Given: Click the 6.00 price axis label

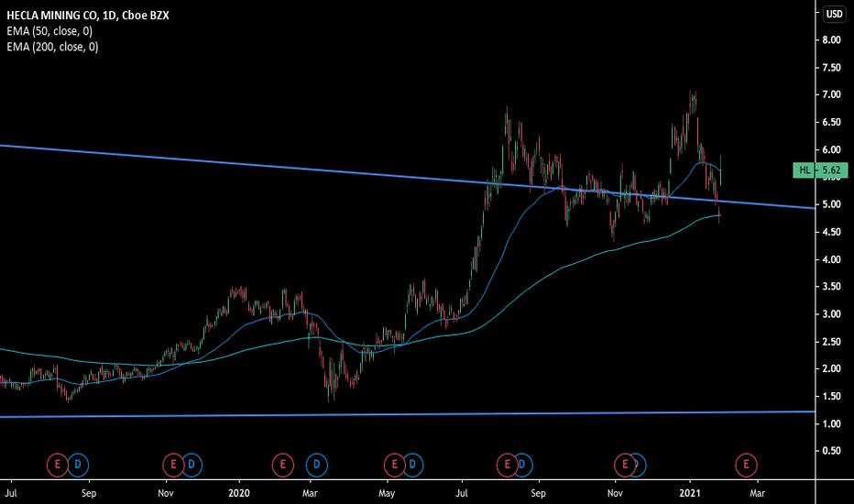Looking at the screenshot, I should (x=832, y=150).
